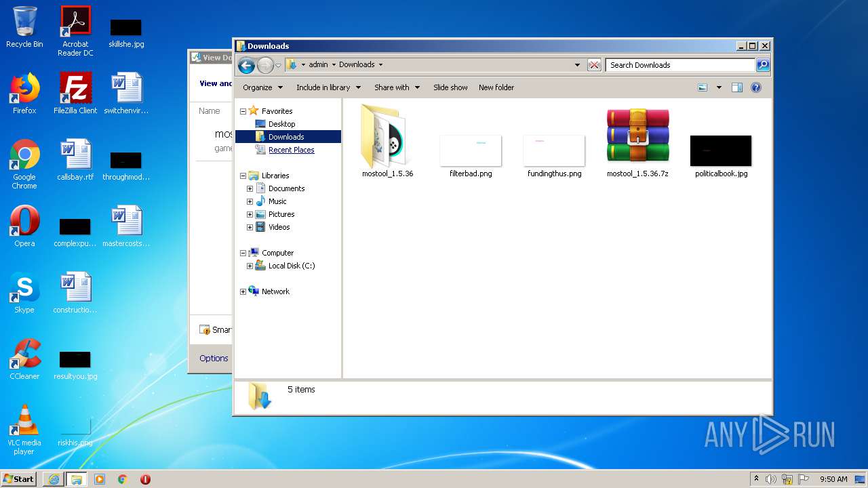Click the Explorer forward arrow button
This screenshot has height=488, width=868.
265,65
